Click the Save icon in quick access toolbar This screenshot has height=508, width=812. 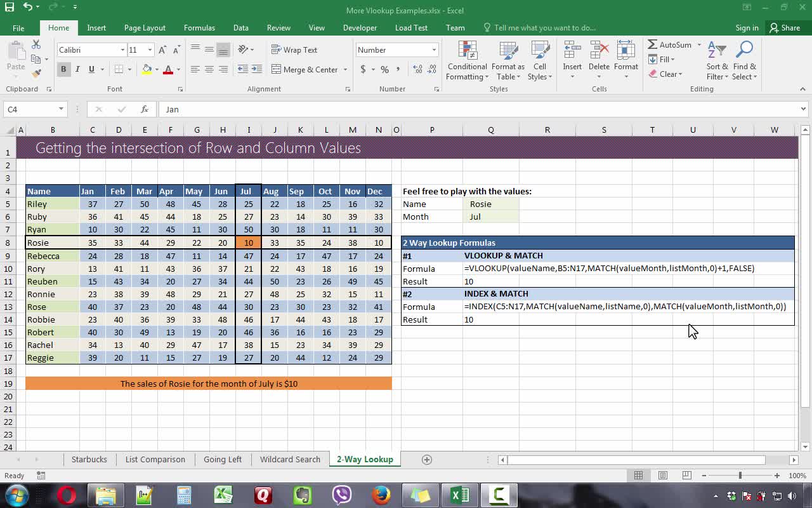10,7
